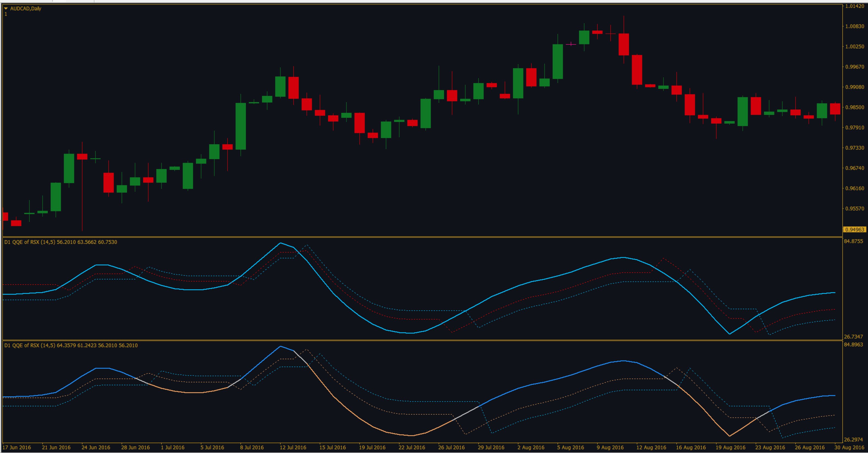868x453 pixels.
Task: Click the 26.2974 bottom indicator scale value
Action: 853,439
